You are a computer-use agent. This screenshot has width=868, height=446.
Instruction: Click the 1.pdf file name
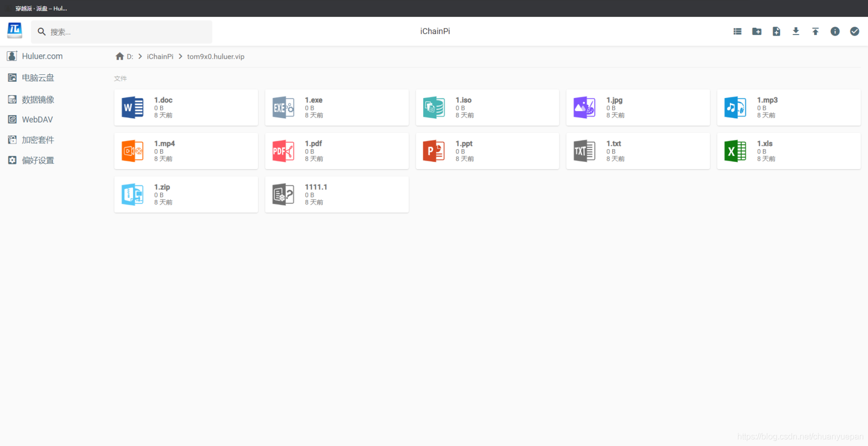[x=313, y=143]
